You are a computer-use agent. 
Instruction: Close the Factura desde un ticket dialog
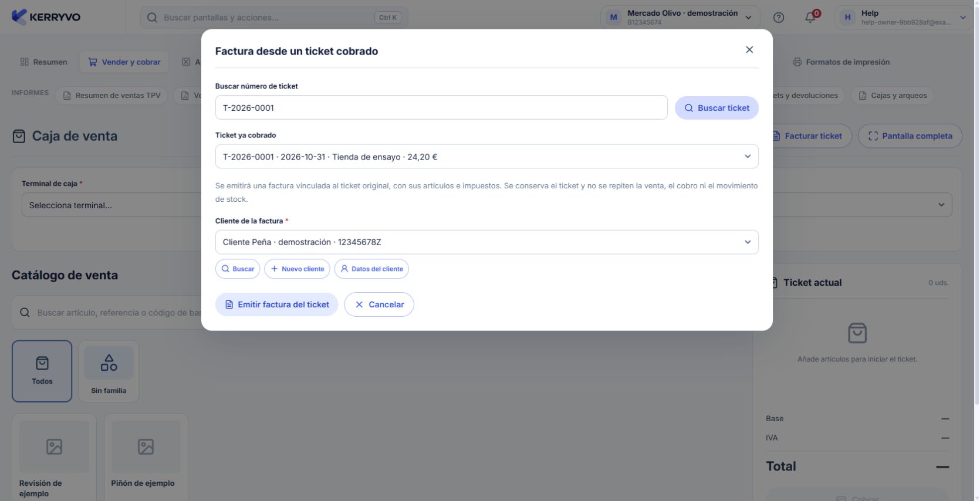pyautogui.click(x=749, y=50)
